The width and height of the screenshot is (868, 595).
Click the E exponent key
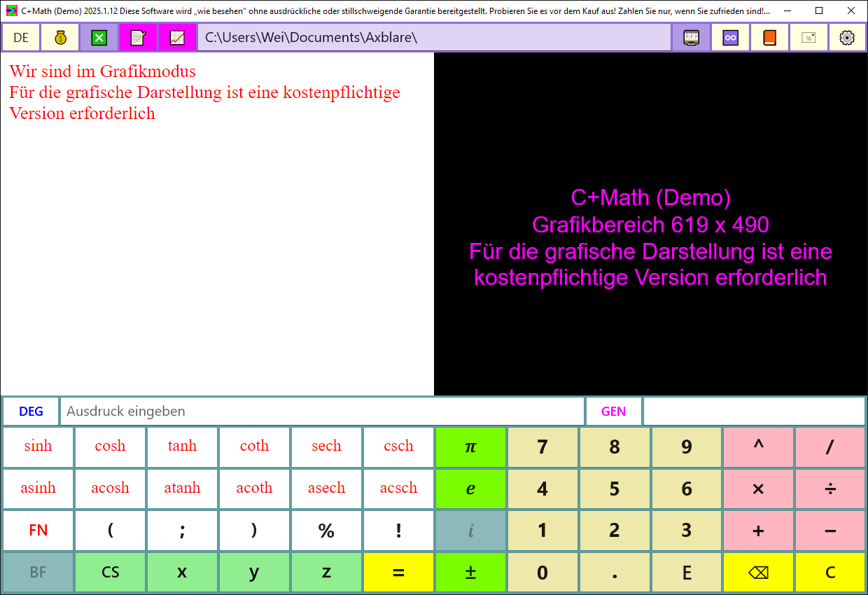[x=687, y=573]
